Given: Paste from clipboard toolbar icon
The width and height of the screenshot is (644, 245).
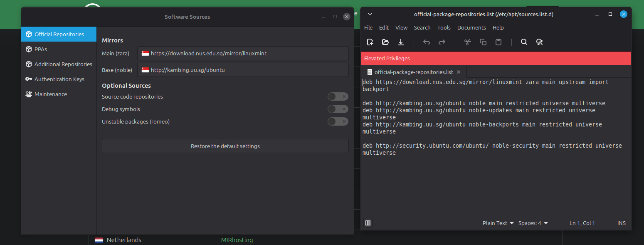Looking at the screenshot, I should point(498,42).
